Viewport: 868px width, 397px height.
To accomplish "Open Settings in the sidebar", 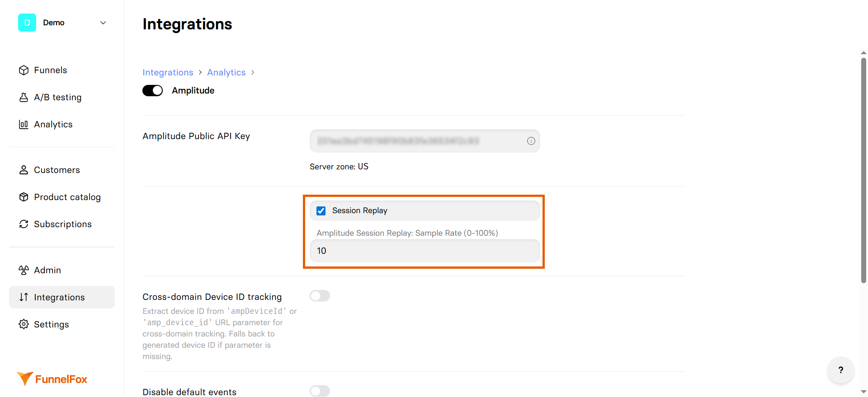I will click(62, 324).
